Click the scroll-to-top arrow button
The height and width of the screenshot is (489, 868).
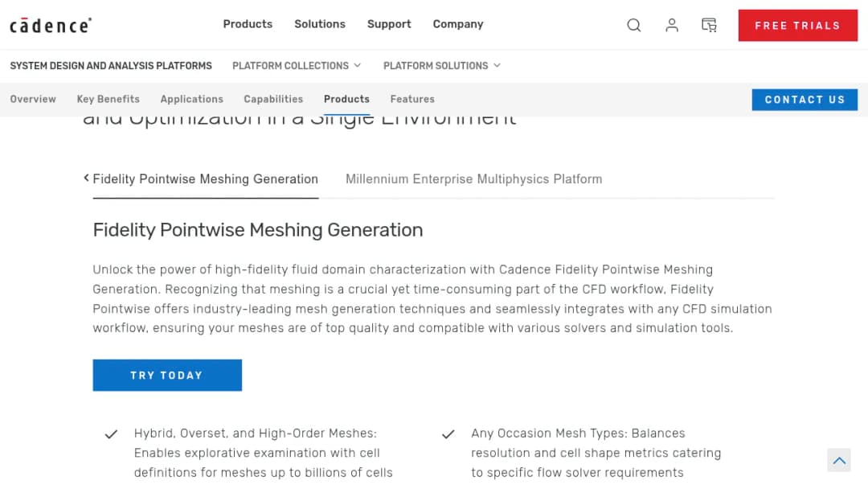pos(839,460)
